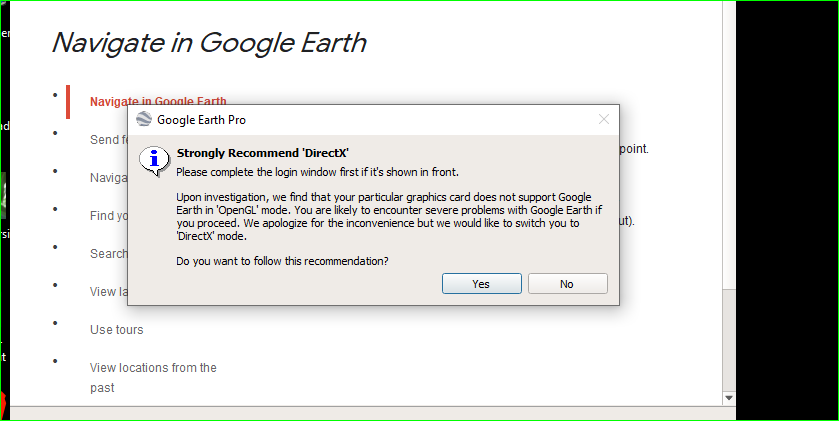Image resolution: width=839 pixels, height=421 pixels.
Task: Click the empty scrollbar track above thumb
Action: pos(729,144)
